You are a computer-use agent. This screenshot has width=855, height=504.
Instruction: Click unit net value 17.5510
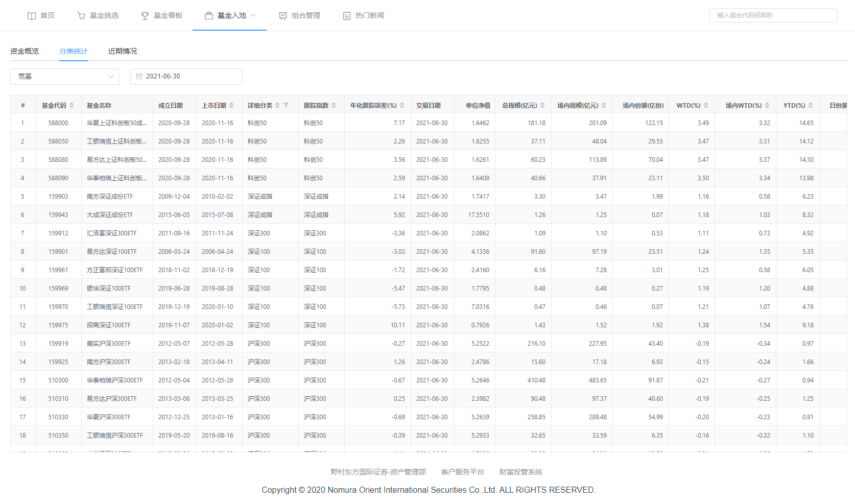click(479, 215)
